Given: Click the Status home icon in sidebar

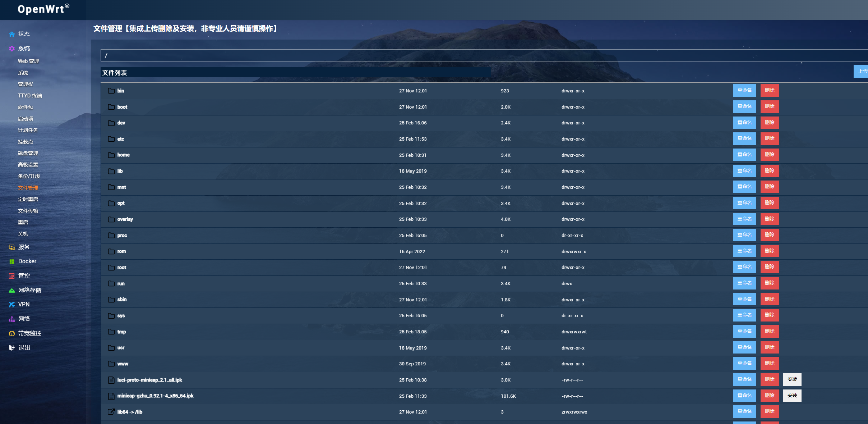Looking at the screenshot, I should click(12, 34).
